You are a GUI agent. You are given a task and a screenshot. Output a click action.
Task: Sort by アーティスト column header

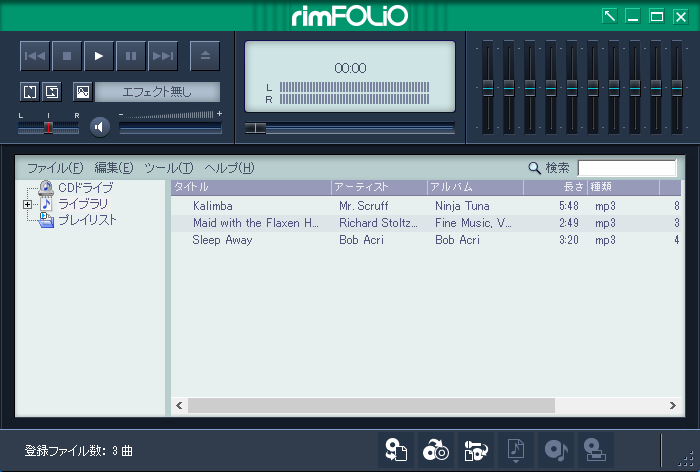tap(379, 188)
